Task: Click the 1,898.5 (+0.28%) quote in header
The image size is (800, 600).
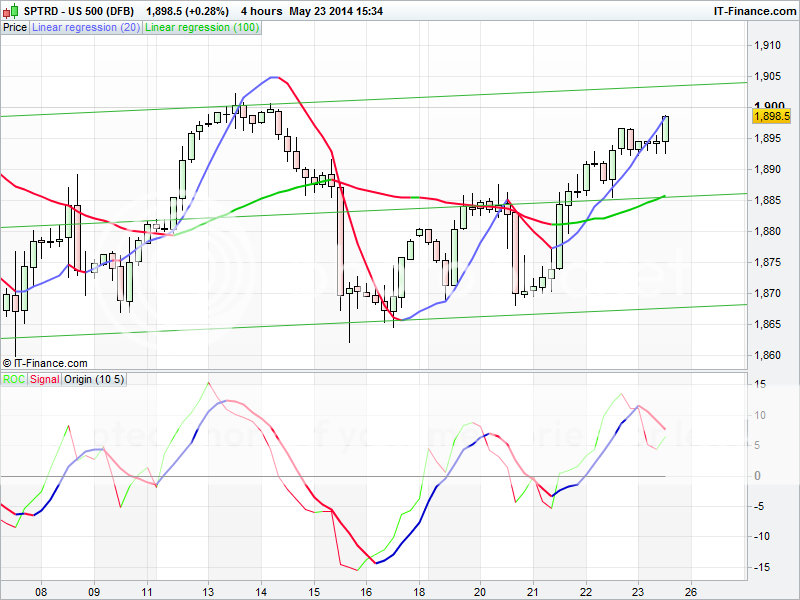Action: click(188, 11)
